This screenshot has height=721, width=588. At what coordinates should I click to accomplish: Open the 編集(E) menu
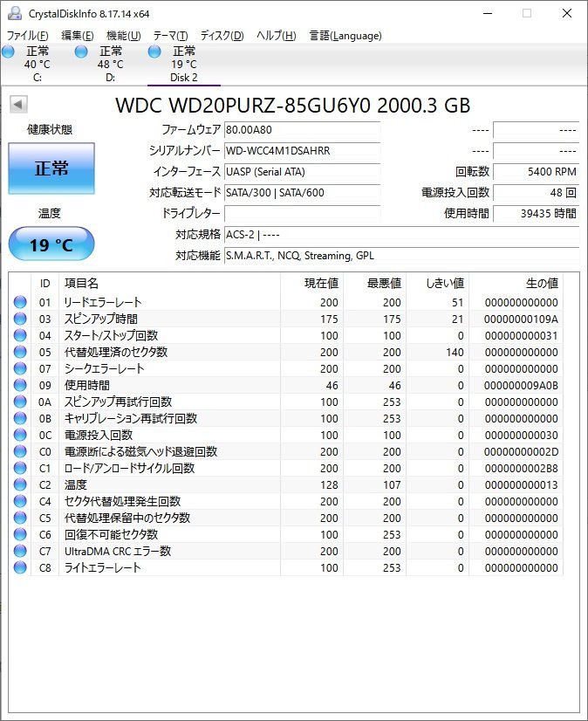(78, 36)
